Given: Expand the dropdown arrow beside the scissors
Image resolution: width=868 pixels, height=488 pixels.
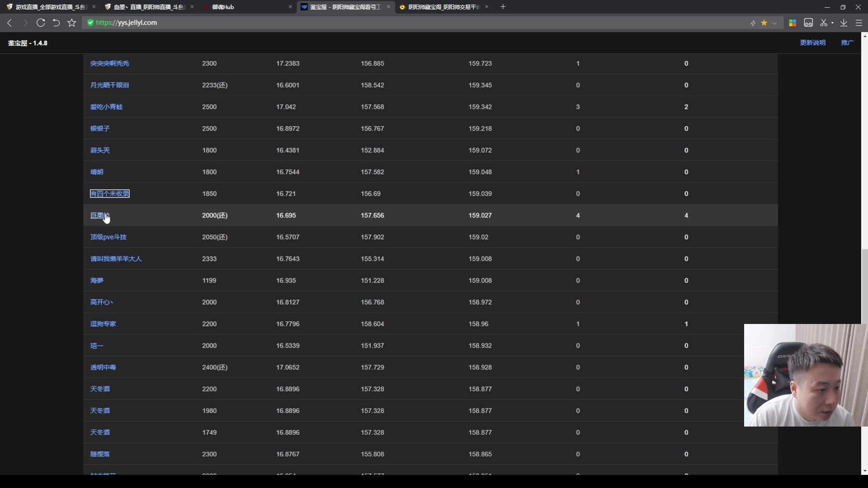Looking at the screenshot, I should point(832,23).
